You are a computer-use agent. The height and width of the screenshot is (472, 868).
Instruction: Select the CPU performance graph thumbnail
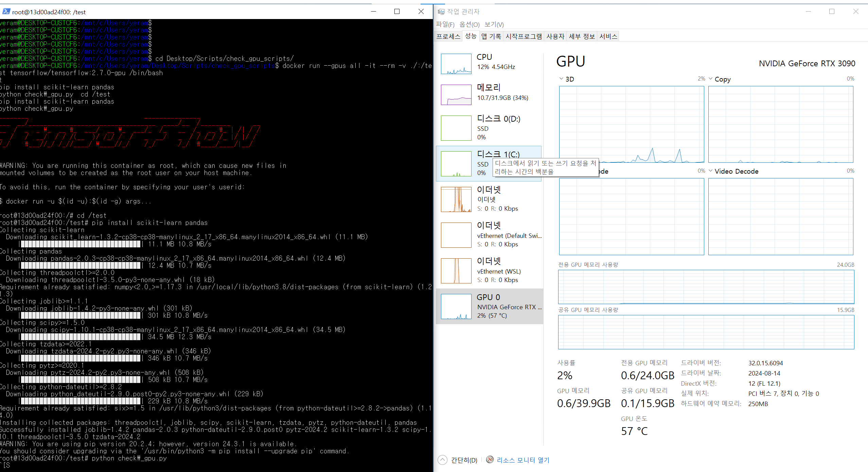(456, 64)
